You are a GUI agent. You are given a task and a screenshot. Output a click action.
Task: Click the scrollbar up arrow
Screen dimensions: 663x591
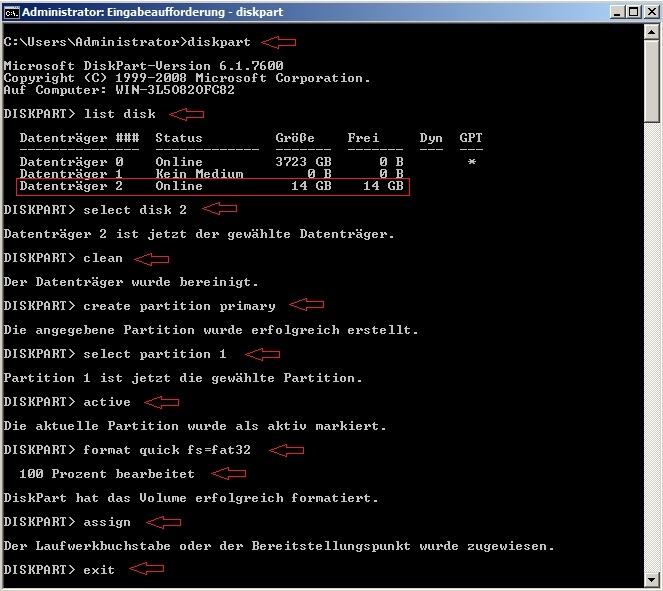coord(652,32)
